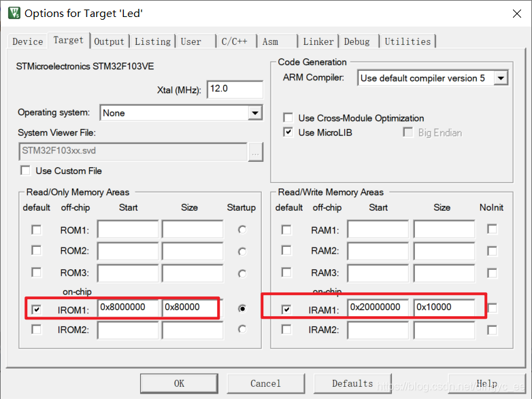The image size is (532, 399).
Task: Check the ROM1 default checkbox
Action: [36, 230]
